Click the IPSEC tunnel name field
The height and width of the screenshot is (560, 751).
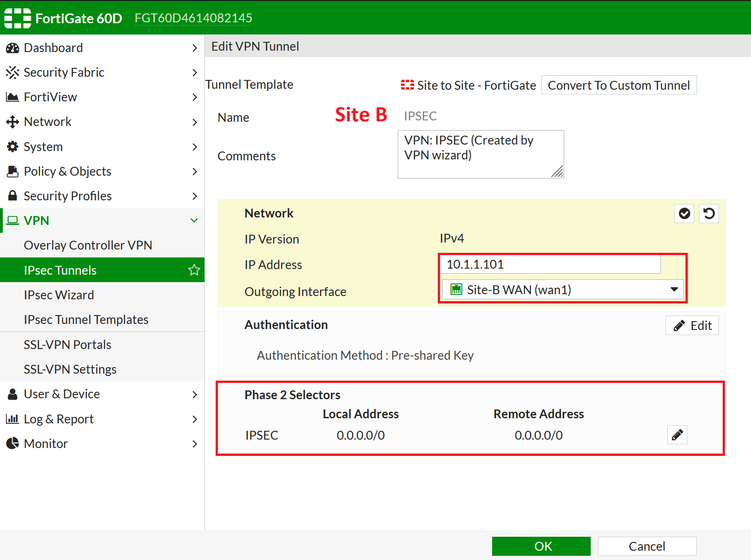click(x=421, y=116)
